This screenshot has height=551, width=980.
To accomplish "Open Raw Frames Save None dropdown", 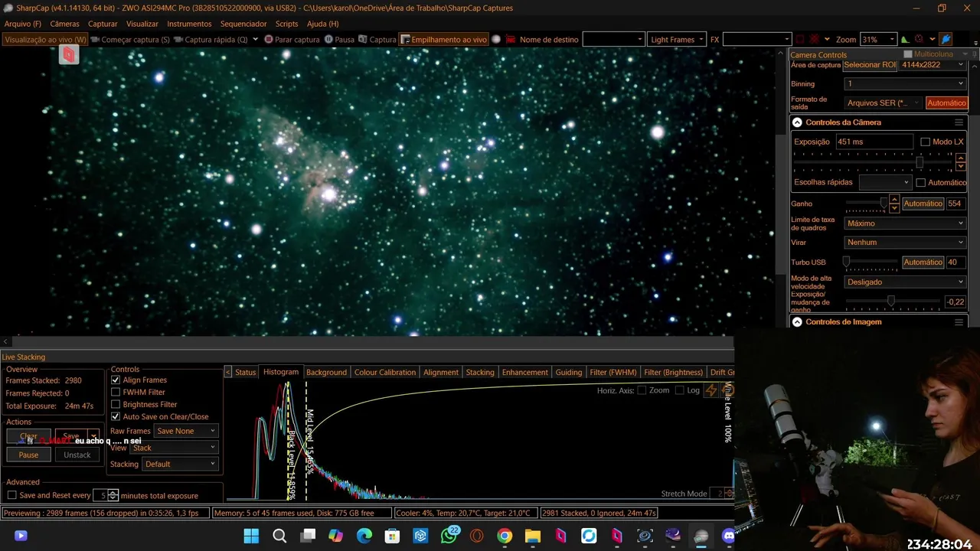I will coord(186,431).
